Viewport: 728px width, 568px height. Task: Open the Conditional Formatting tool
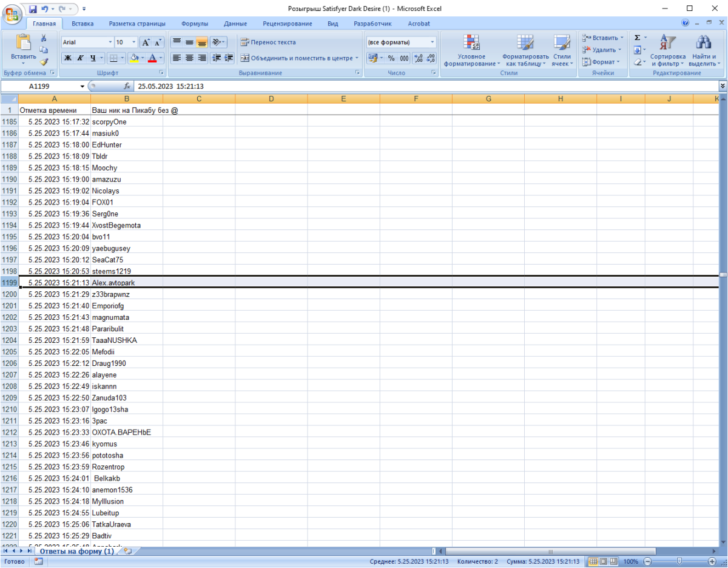471,50
